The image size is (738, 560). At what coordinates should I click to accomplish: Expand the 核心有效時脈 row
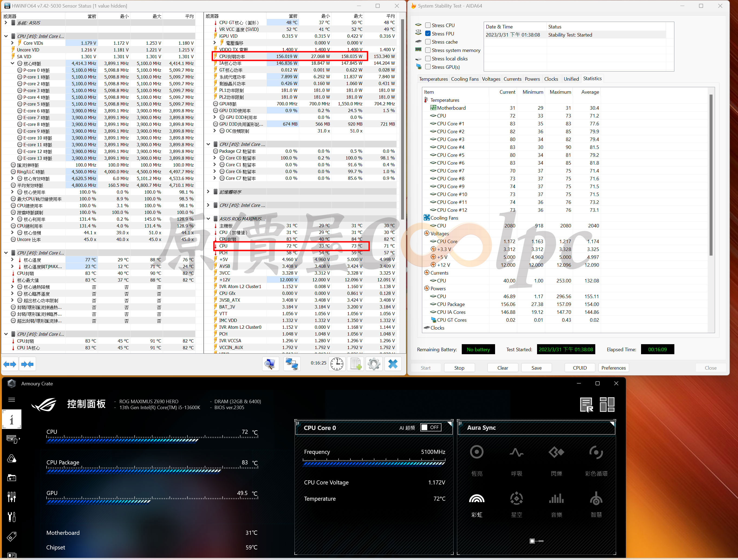pyautogui.click(x=12, y=178)
